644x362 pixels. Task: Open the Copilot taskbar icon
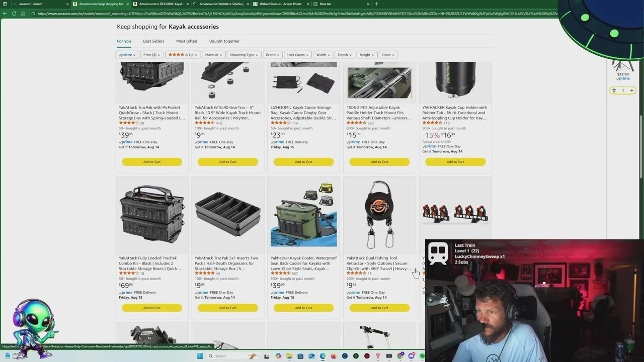278,356
